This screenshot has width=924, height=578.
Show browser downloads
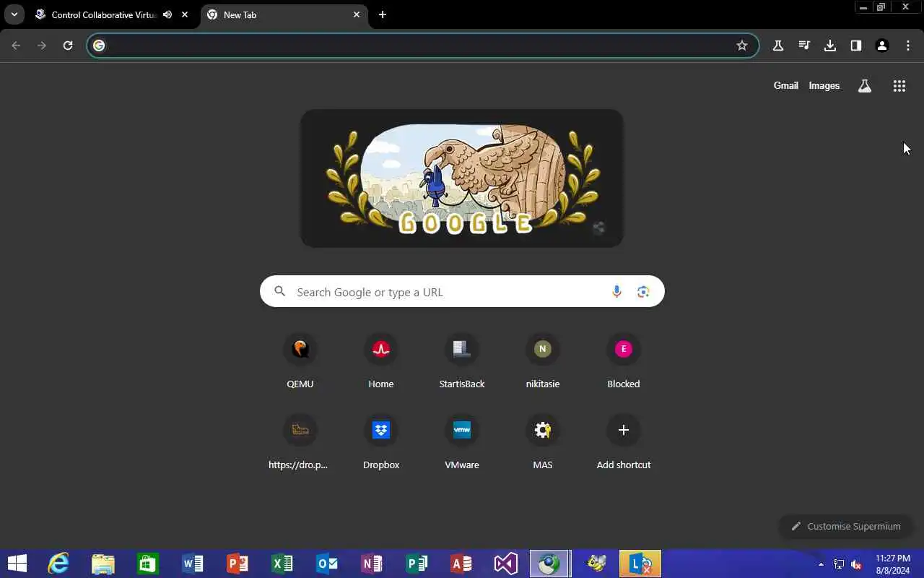[x=830, y=46]
